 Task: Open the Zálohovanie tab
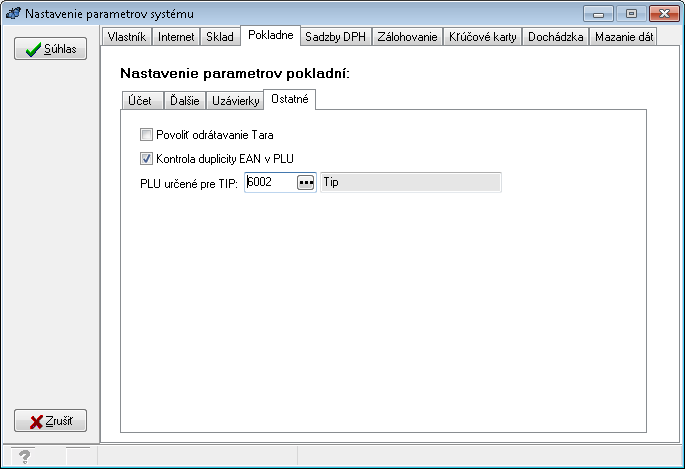407,37
